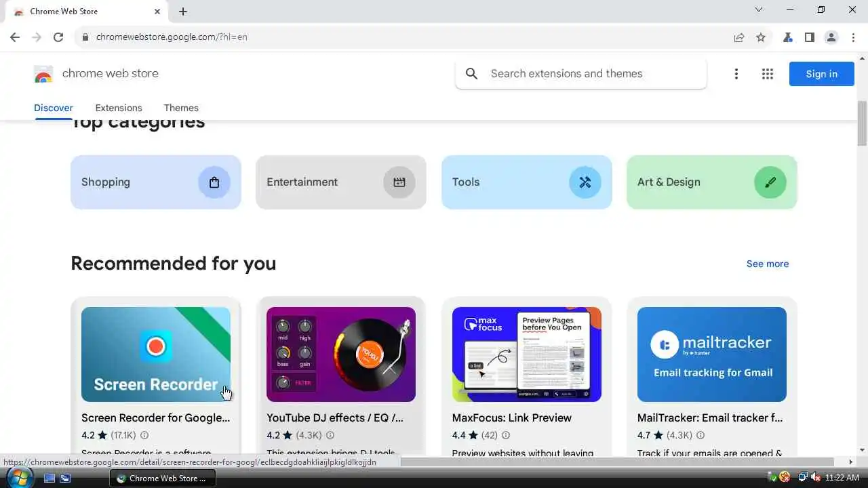The height and width of the screenshot is (488, 868).
Task: Click the 4.4 rating of MaxFocus
Action: tap(459, 435)
